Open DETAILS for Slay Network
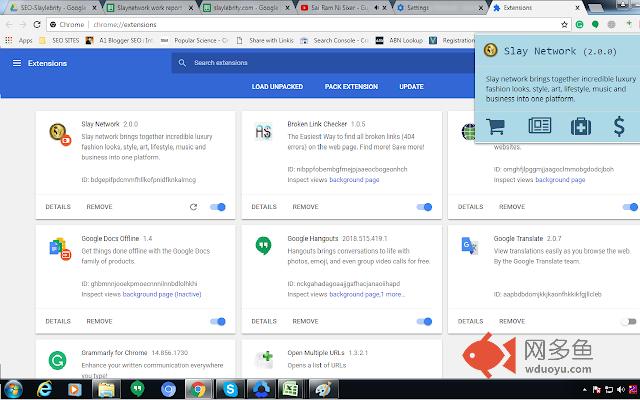 coord(58,207)
